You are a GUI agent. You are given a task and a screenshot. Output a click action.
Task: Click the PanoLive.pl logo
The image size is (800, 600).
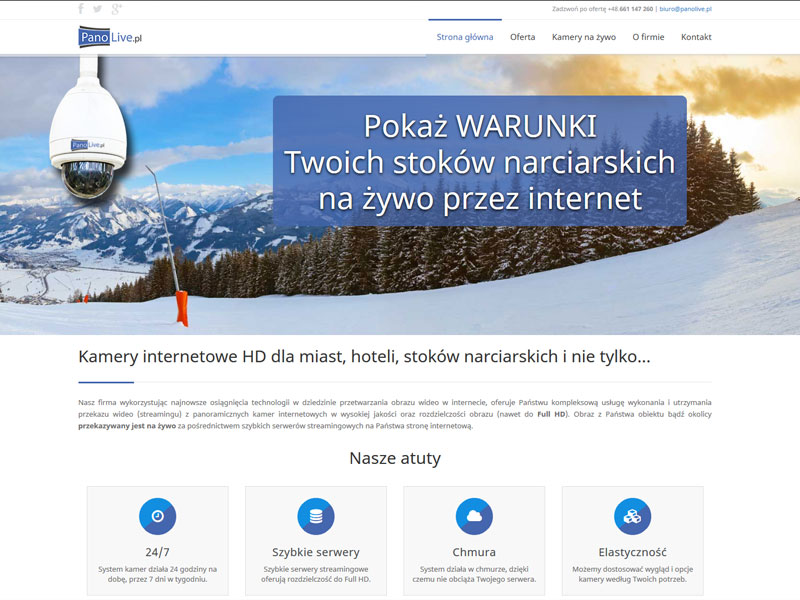(111, 37)
